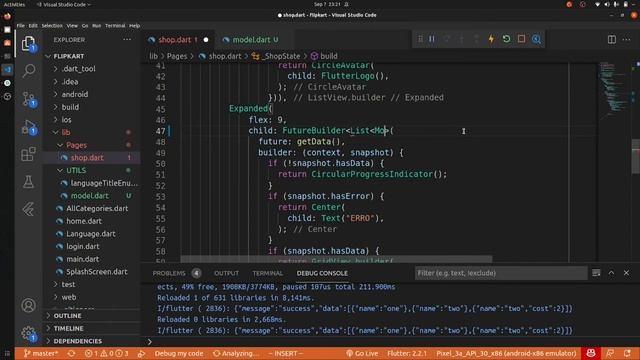Open the Flutter sidebar icon
Screen dimensions: 640x360
pos(28,209)
